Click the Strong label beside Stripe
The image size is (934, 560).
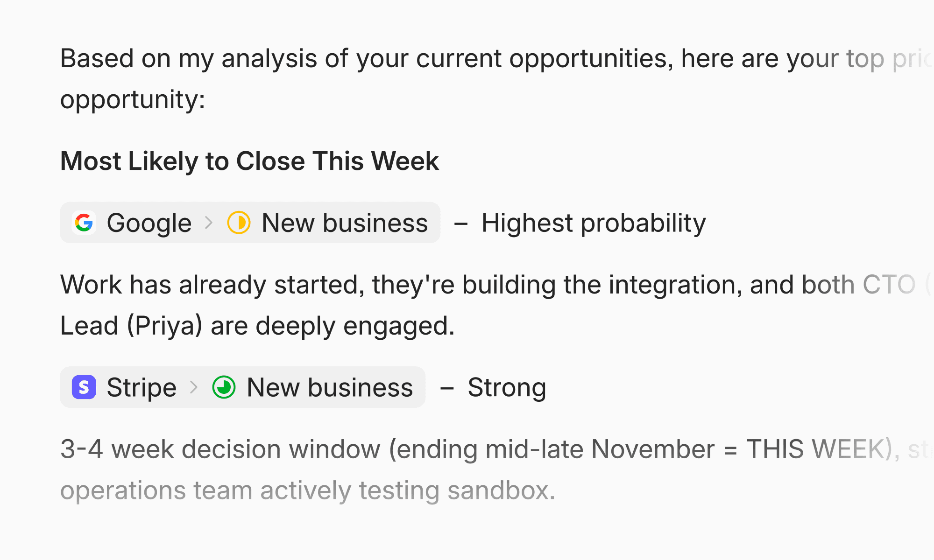tap(507, 387)
